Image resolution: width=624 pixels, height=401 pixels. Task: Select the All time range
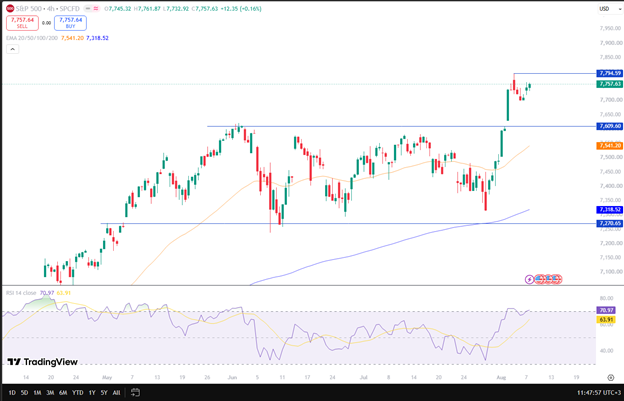[x=116, y=393]
